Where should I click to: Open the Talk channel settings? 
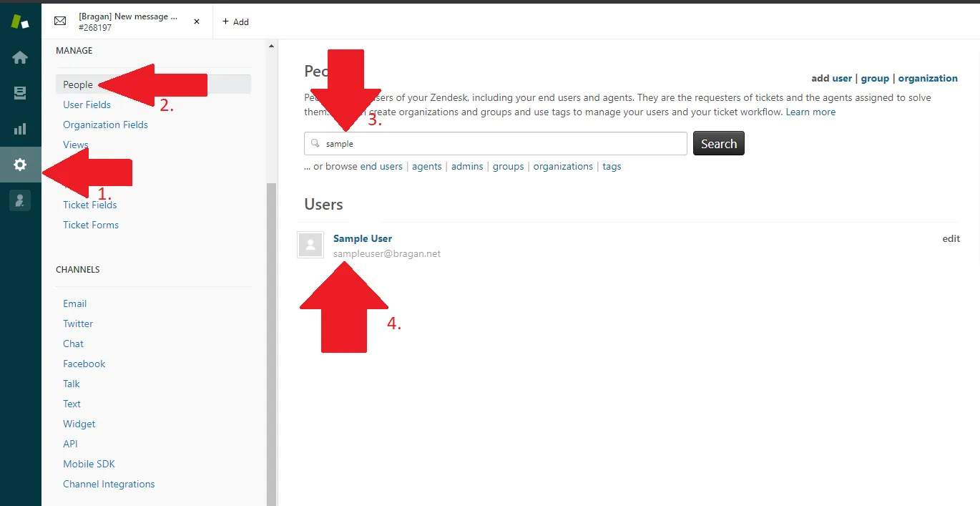pyautogui.click(x=72, y=384)
